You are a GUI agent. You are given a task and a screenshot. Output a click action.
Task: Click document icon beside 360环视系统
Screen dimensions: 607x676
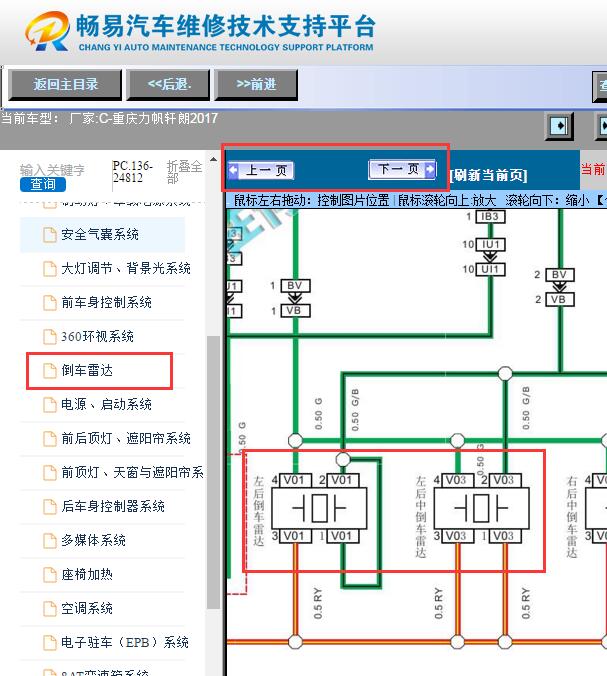pyautogui.click(x=50, y=337)
